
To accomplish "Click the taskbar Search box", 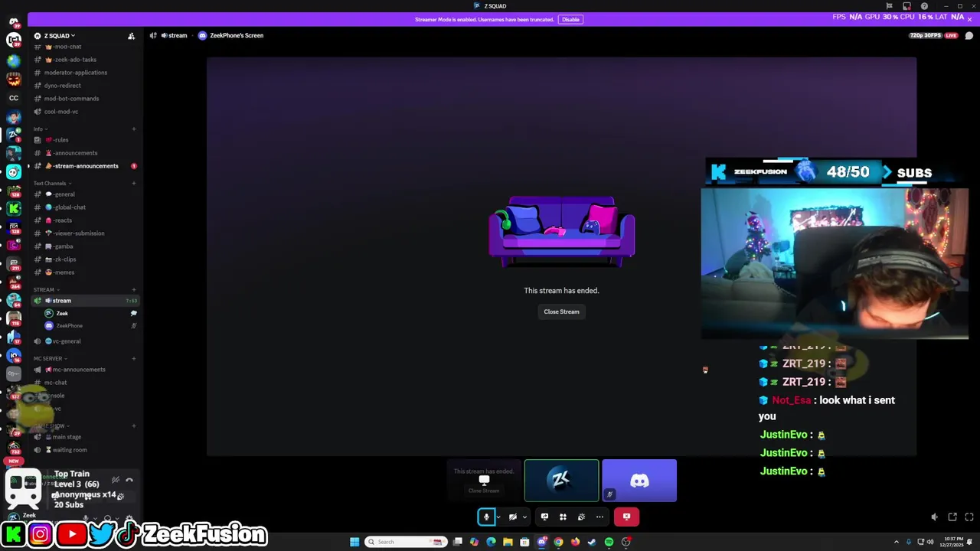I will pyautogui.click(x=404, y=542).
